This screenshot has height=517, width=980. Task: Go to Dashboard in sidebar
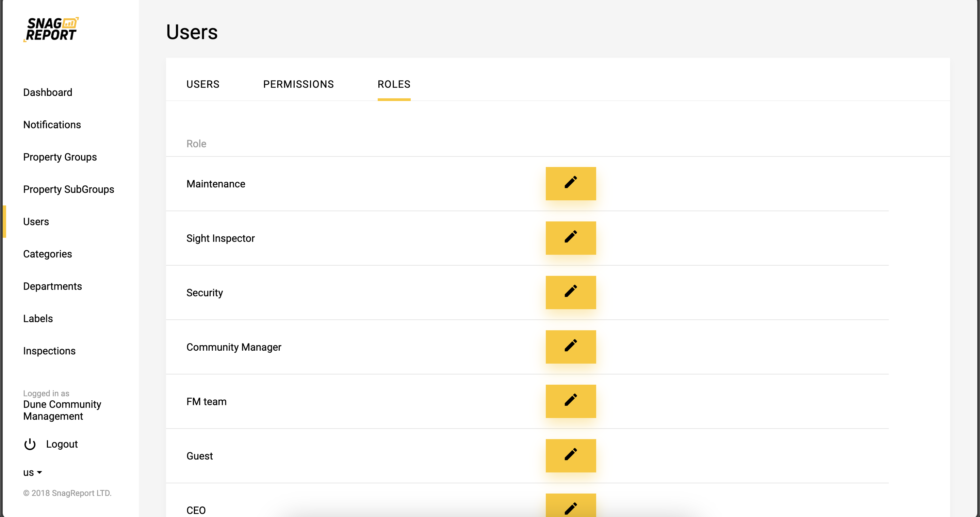(x=48, y=93)
